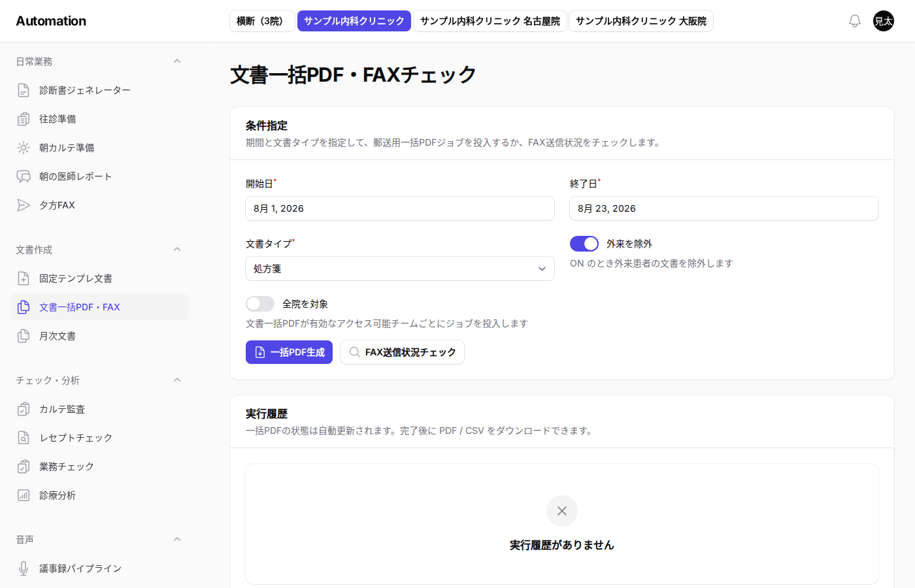Screen dimensions: 915x588
Task: Open 議事録パイプライン item
Action: [x=99, y=568]
